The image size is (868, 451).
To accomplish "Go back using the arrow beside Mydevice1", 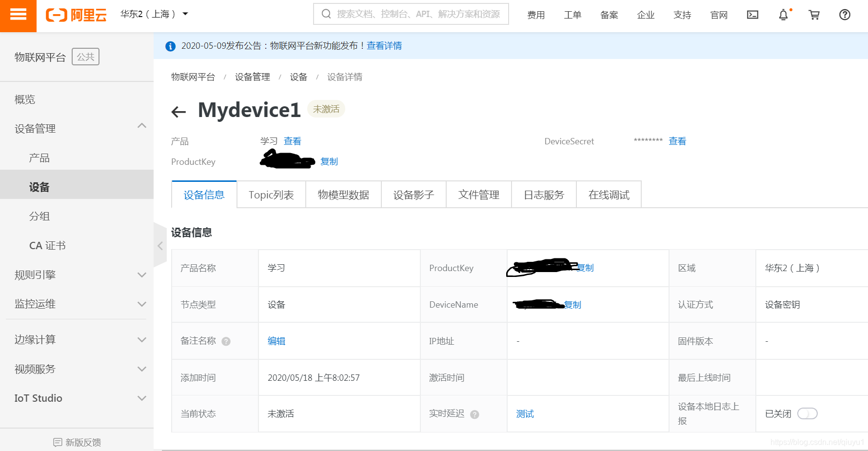I will pos(179,112).
